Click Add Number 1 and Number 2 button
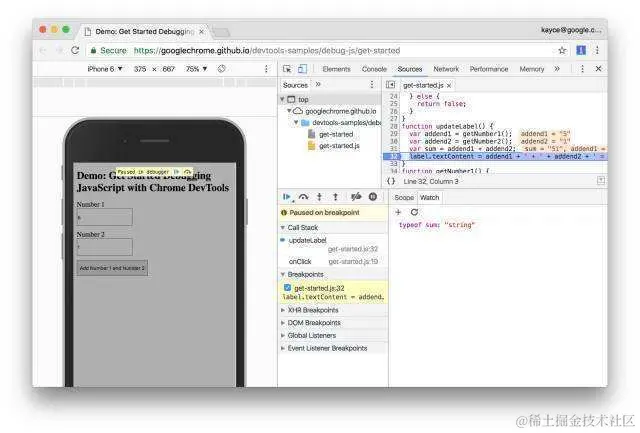The image size is (640, 433). coord(112,268)
